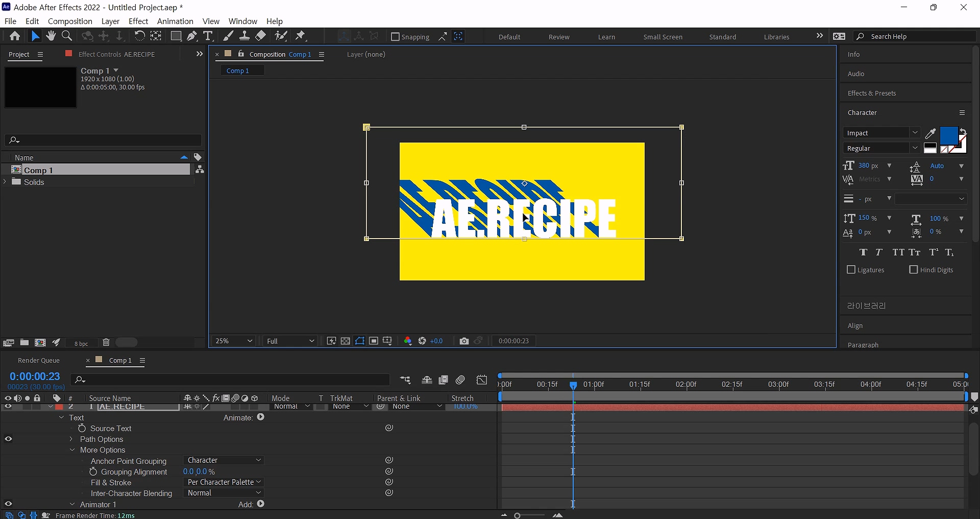
Task: Open resolution Full dropdown
Action: click(x=290, y=341)
